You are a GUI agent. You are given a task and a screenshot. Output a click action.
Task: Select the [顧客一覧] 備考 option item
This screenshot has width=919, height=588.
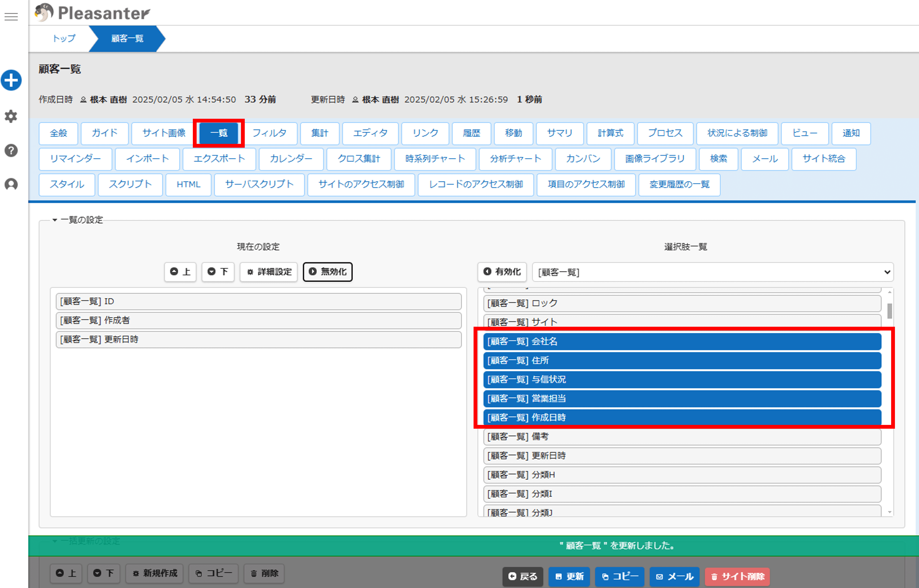point(682,437)
